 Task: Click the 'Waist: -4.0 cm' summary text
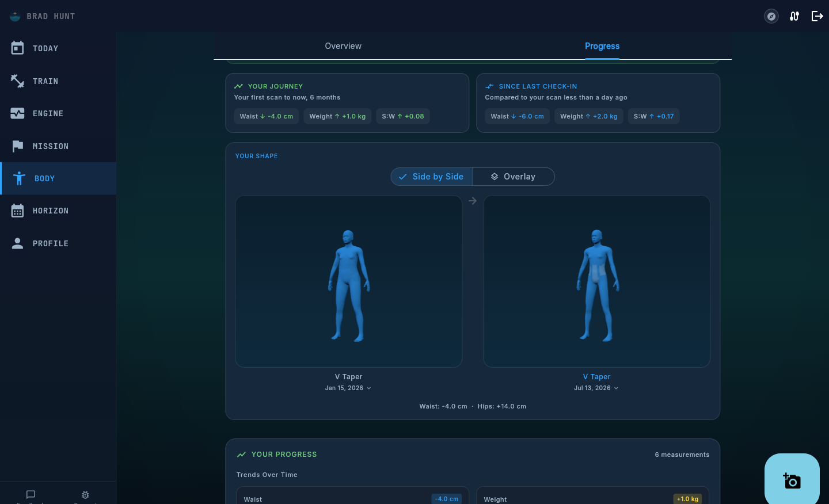(x=443, y=406)
